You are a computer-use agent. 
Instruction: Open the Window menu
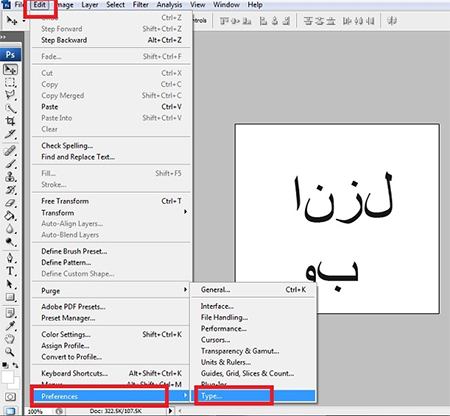click(x=226, y=5)
